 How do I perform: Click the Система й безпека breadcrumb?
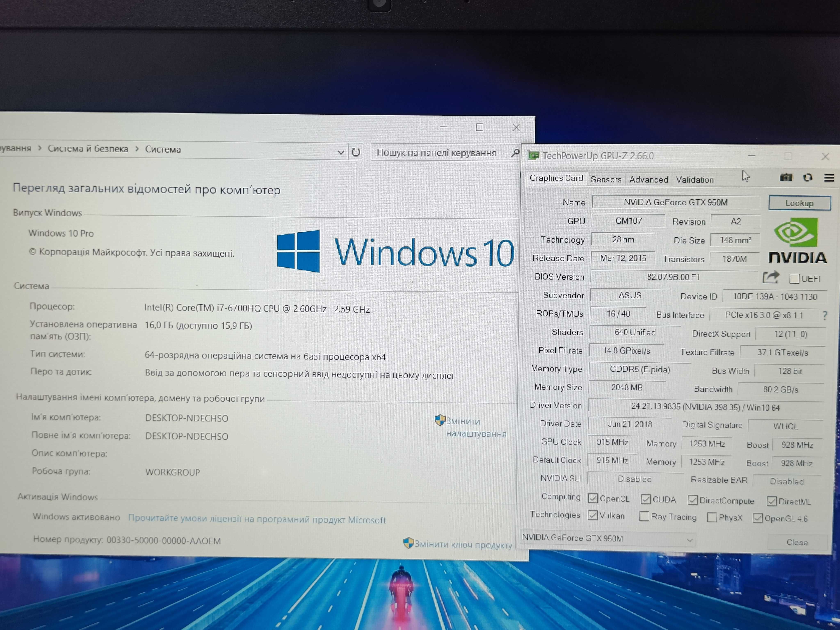coord(88,148)
